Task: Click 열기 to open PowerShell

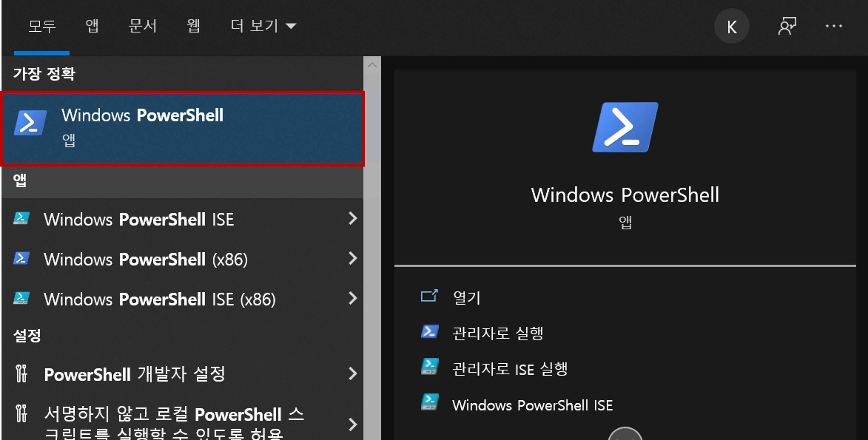Action: [467, 298]
